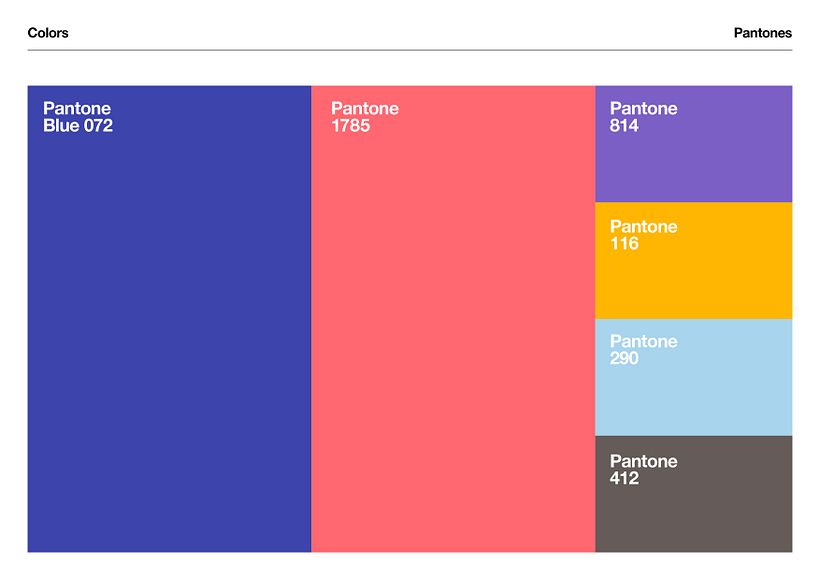Click the "Pantone 1785" label text
This screenshot has width=820, height=580.
point(365,117)
